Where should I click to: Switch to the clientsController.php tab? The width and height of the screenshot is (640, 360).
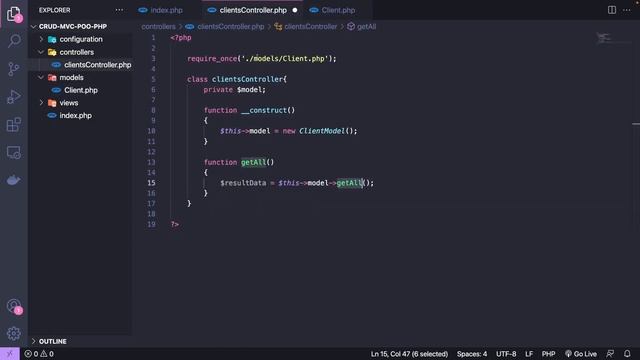click(x=253, y=10)
